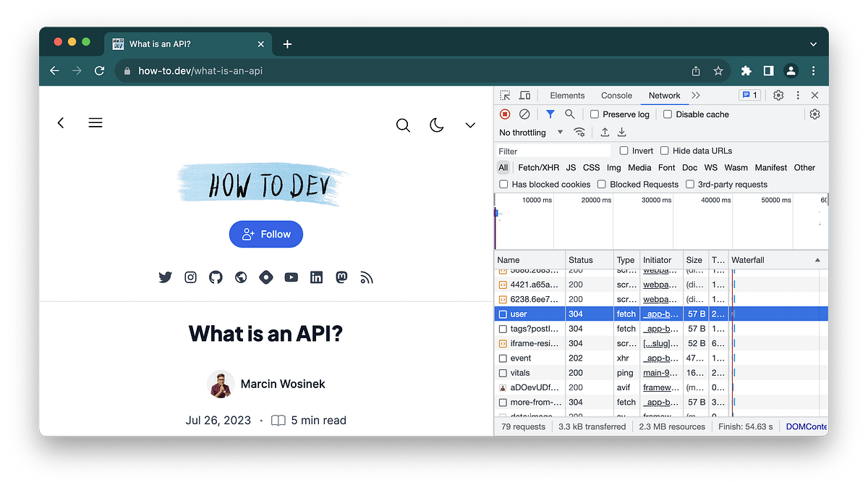
Task: Toggle the device toolbar icon
Action: (524, 95)
